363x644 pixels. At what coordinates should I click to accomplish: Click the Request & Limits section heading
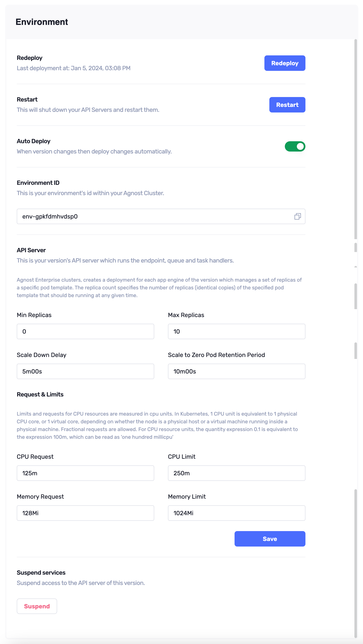coord(40,394)
